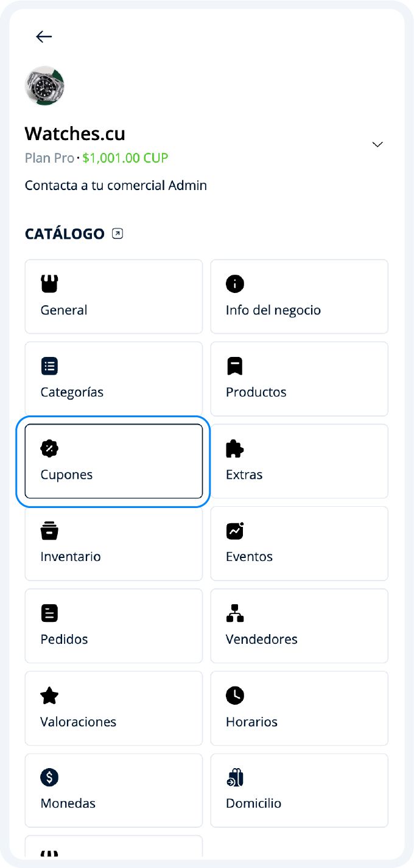Select the Domicilio delivery icon

pos(235,777)
